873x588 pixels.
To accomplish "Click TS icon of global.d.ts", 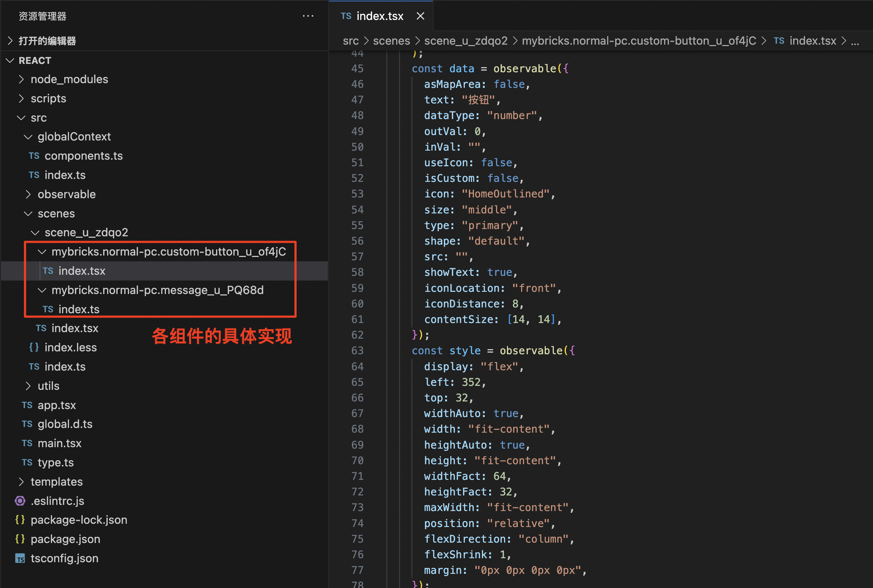I will 27,424.
